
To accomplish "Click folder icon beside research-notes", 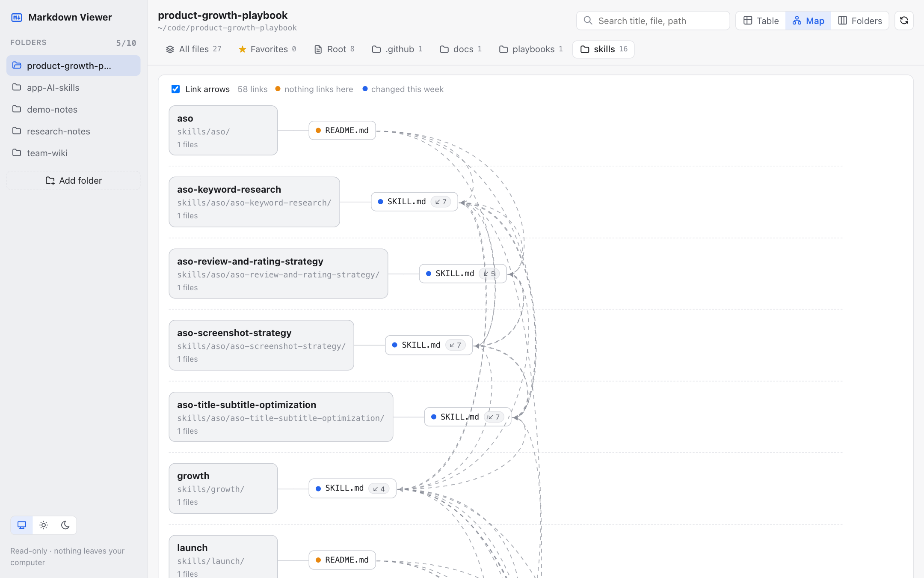I will (17, 131).
